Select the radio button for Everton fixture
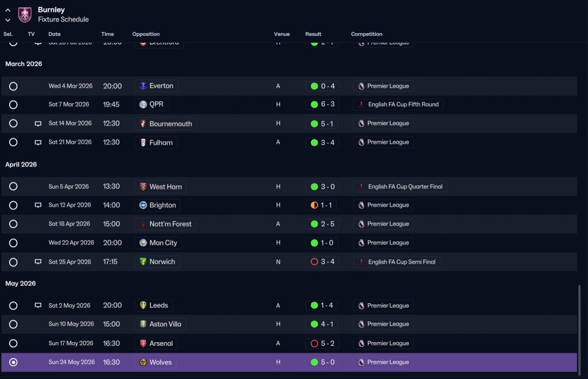This screenshot has width=588, height=379. pos(13,86)
